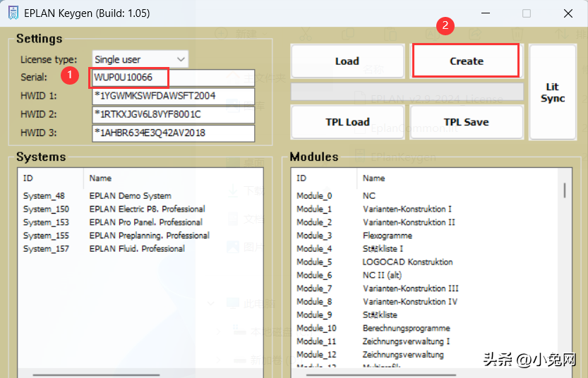Click the TPL Save button
Screen dimensions: 588x378
click(x=466, y=122)
